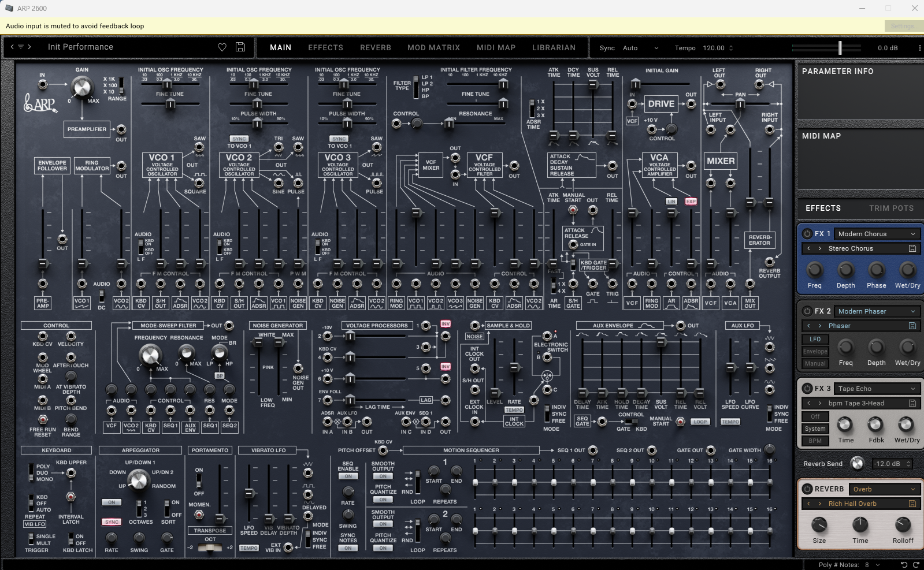Go to previous preset arrow

(x=12, y=47)
